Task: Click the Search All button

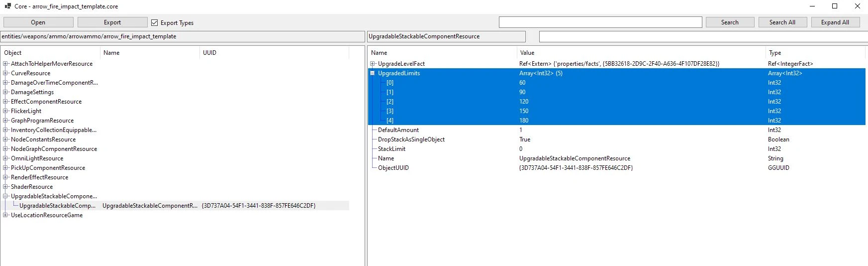Action: coord(782,22)
